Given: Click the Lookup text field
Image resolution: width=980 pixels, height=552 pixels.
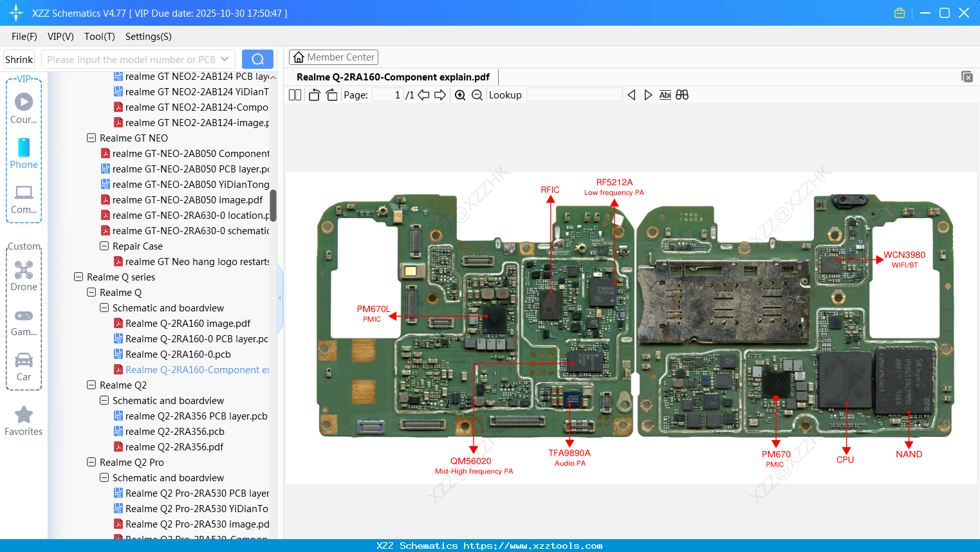Looking at the screenshot, I should 574,95.
